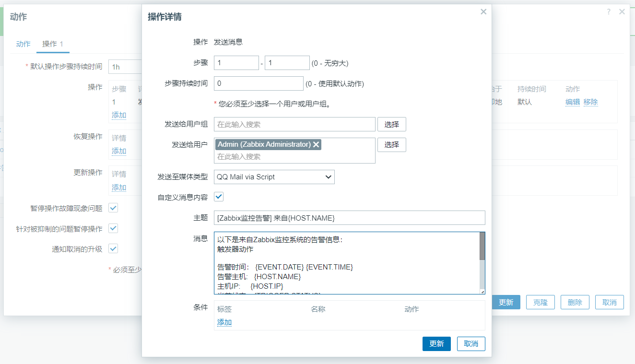Click message textarea resize handle
This screenshot has width=635, height=364.
click(x=482, y=292)
